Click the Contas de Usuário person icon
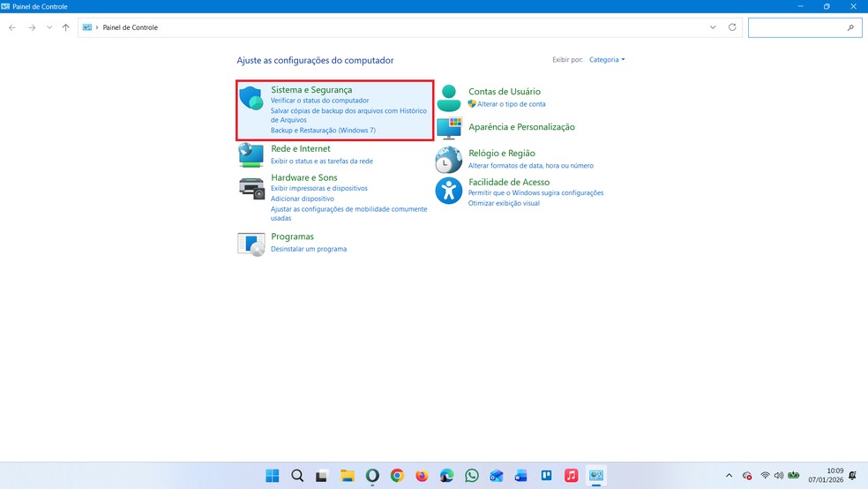 [448, 98]
